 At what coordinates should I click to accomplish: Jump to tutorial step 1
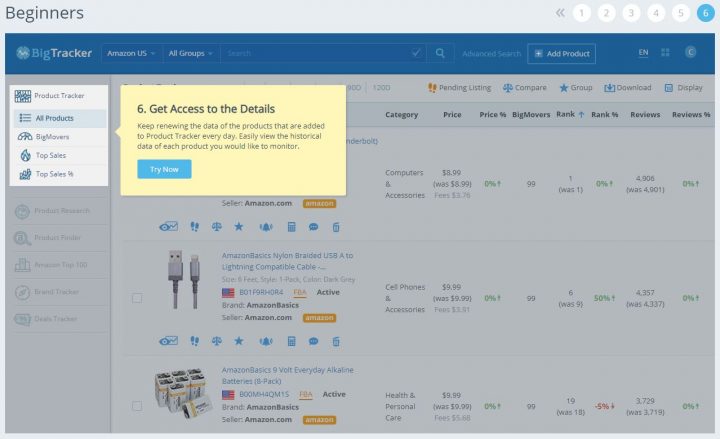click(582, 13)
